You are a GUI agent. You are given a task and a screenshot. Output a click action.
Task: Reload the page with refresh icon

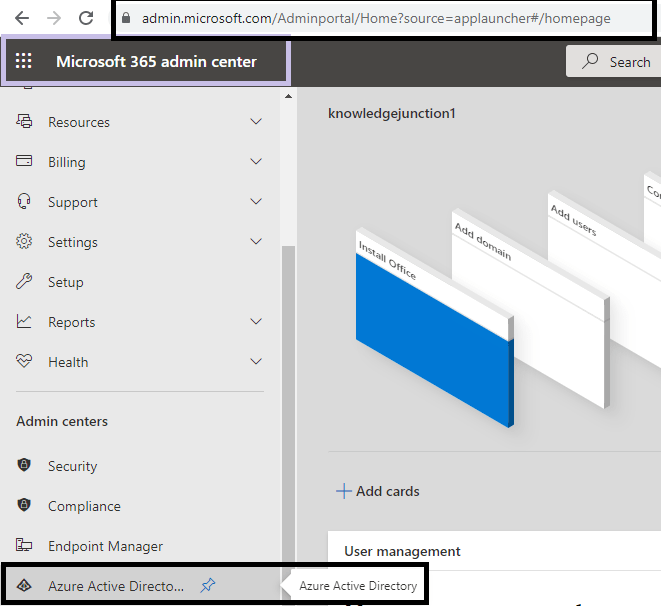click(x=86, y=18)
